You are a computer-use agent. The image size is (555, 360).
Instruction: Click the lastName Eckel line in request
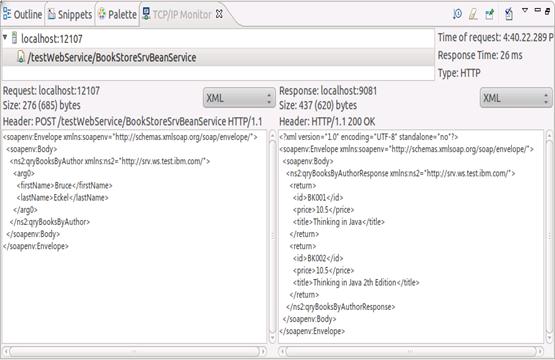click(62, 198)
